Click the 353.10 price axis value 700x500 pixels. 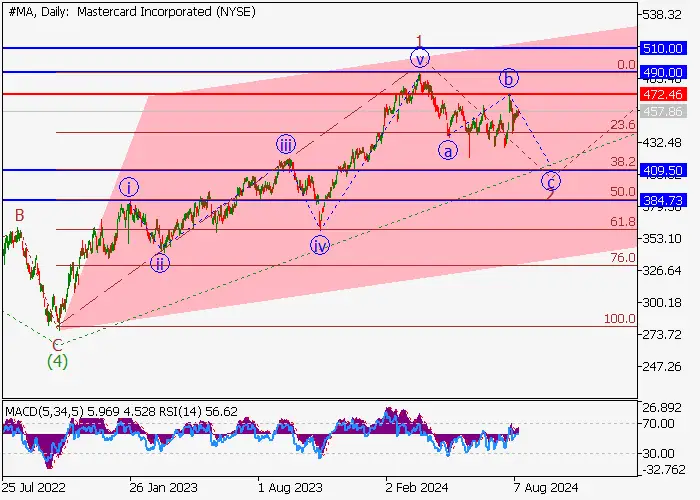[662, 238]
